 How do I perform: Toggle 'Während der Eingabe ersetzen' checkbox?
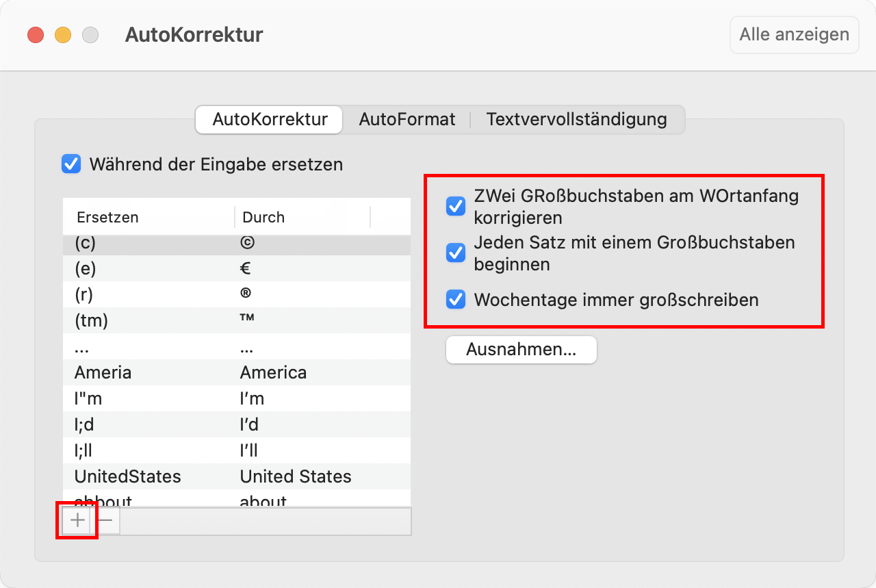click(71, 164)
